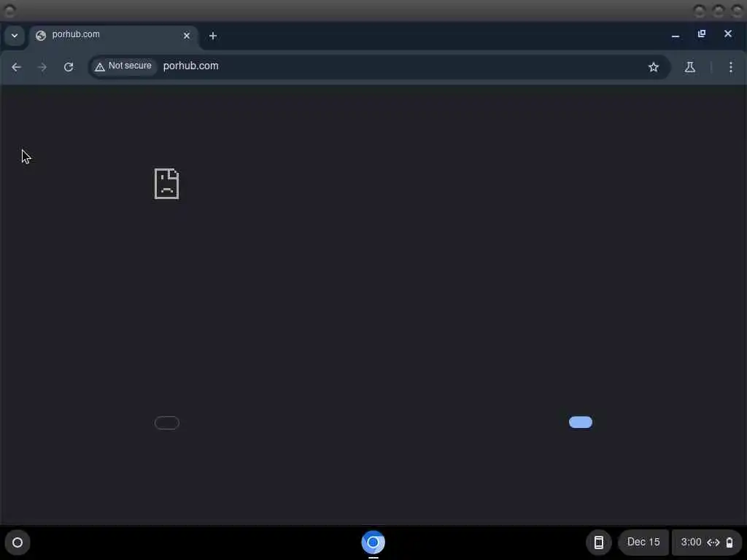
Task: Minimize the browser window
Action: (676, 35)
